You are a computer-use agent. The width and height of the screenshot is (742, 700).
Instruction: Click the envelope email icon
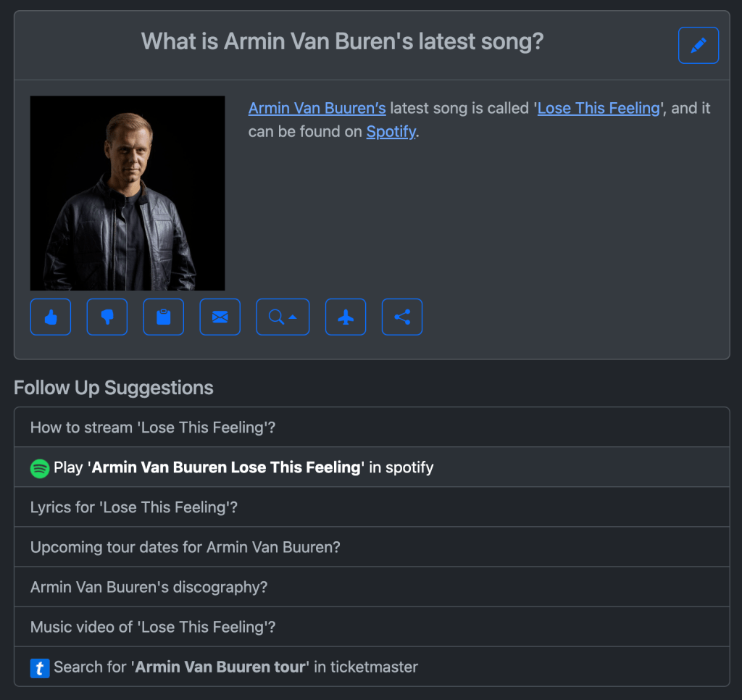(220, 317)
